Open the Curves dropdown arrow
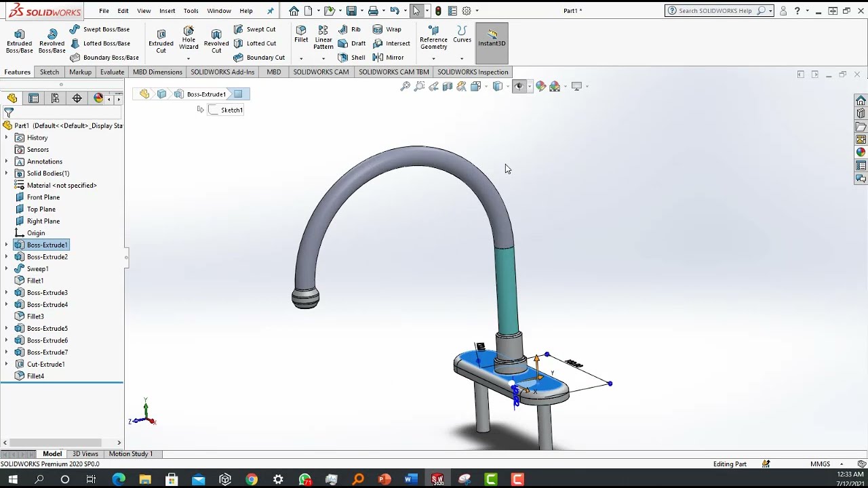This screenshot has height=488, width=868. pyautogui.click(x=462, y=58)
